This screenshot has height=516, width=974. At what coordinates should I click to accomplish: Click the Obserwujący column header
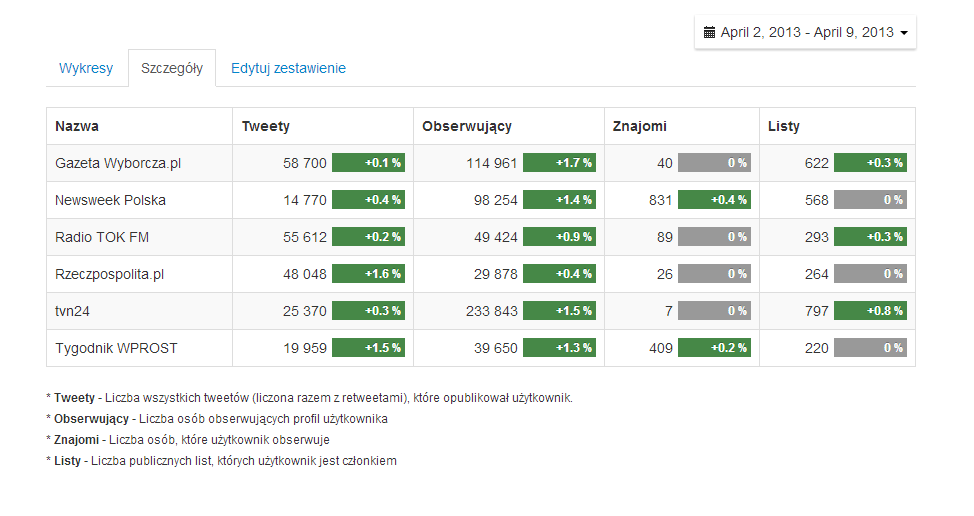(x=467, y=126)
